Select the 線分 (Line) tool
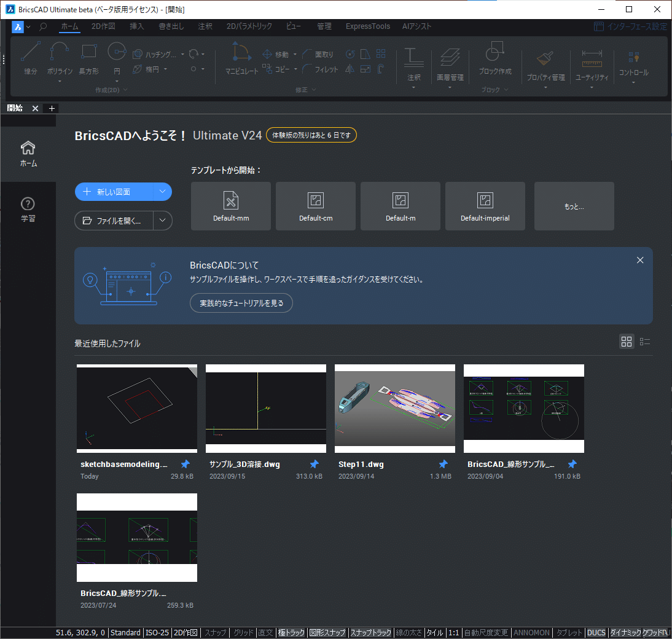 30,60
